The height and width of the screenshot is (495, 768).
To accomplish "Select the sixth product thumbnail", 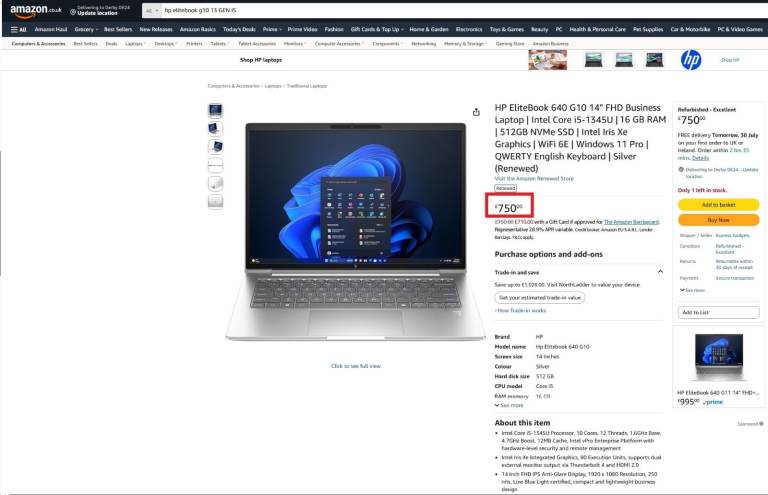I will (x=216, y=202).
